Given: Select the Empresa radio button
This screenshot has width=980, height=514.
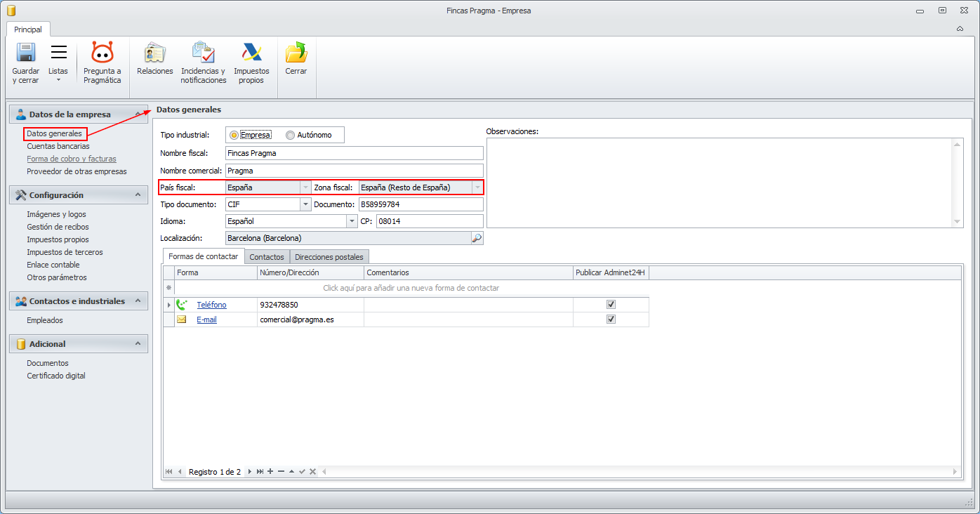Looking at the screenshot, I should pyautogui.click(x=234, y=135).
